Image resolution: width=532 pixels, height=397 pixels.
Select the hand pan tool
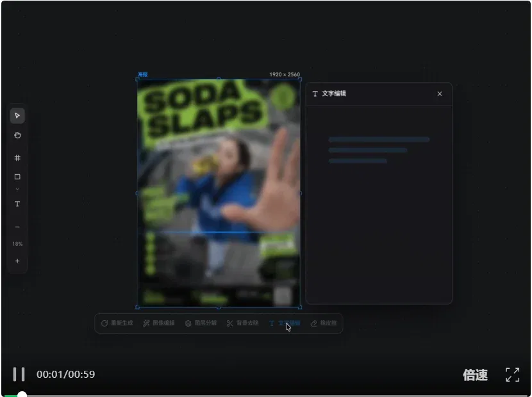17,135
